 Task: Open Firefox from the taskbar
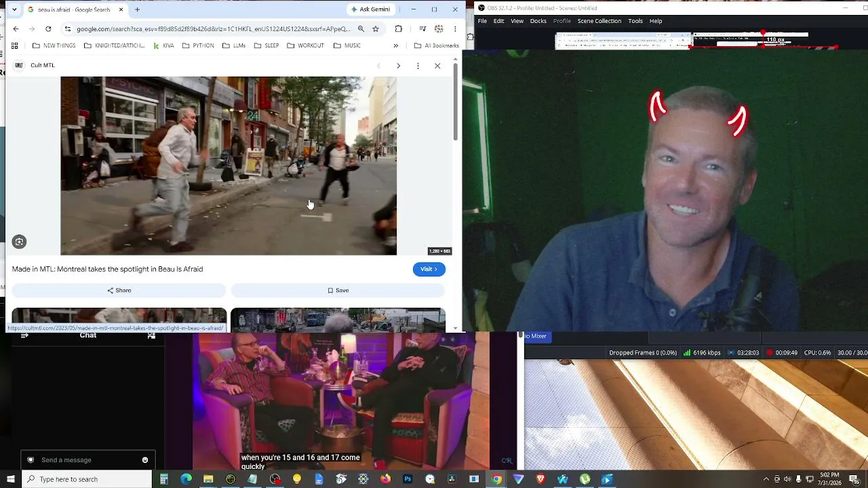tap(385, 479)
